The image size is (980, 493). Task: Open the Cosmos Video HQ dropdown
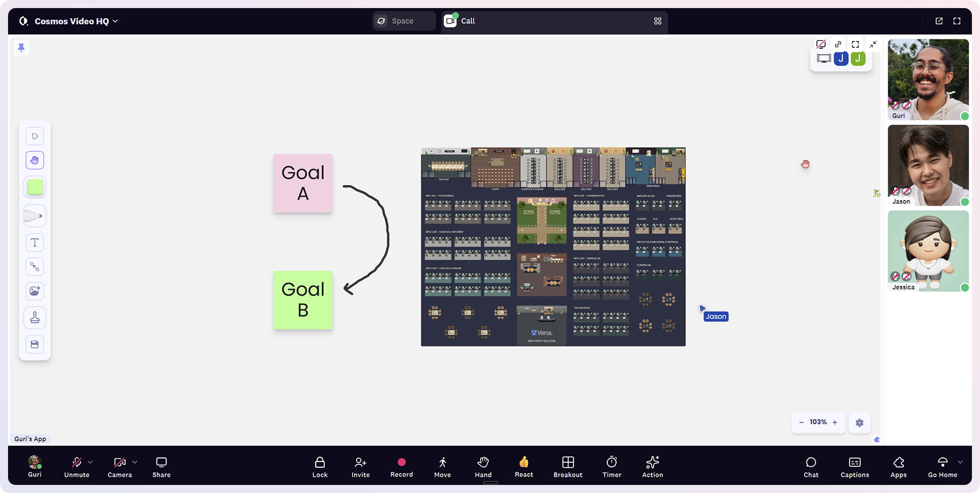[76, 21]
